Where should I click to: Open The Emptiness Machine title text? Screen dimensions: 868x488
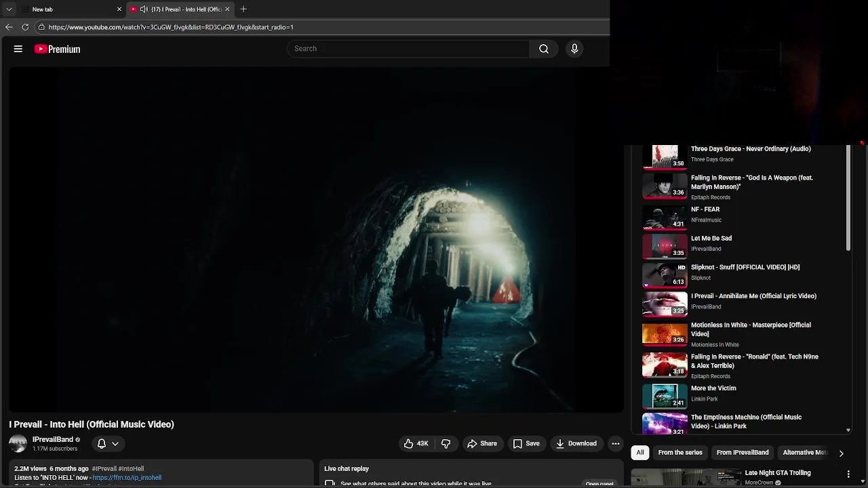click(746, 422)
